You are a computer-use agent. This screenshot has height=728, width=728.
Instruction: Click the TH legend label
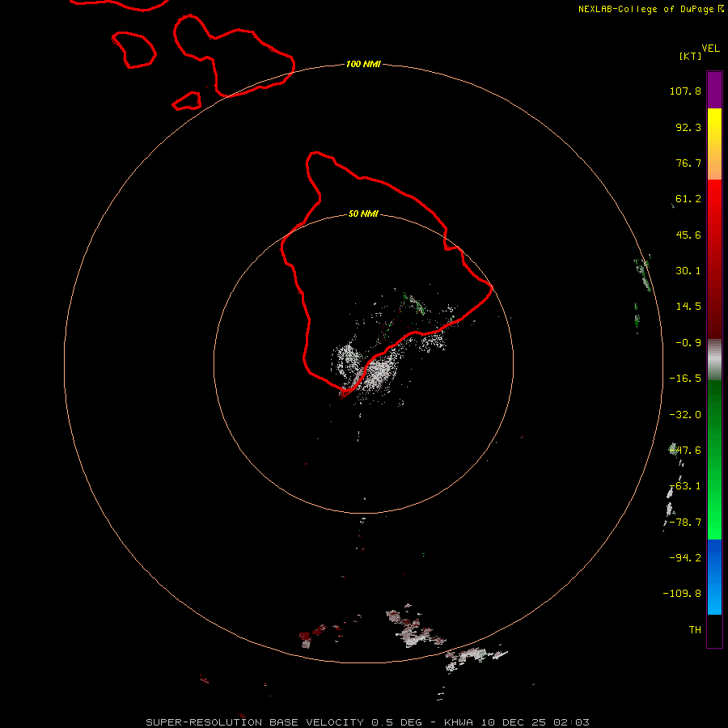point(695,629)
